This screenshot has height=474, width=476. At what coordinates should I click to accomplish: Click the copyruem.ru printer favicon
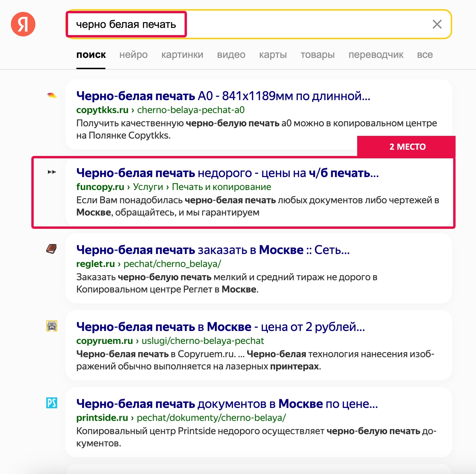coord(52,326)
